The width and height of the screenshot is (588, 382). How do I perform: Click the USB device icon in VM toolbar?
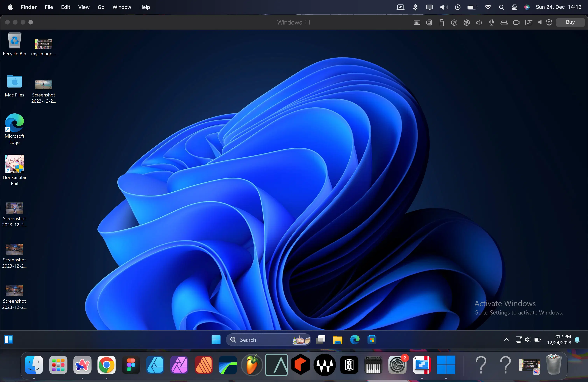pyautogui.click(x=442, y=23)
